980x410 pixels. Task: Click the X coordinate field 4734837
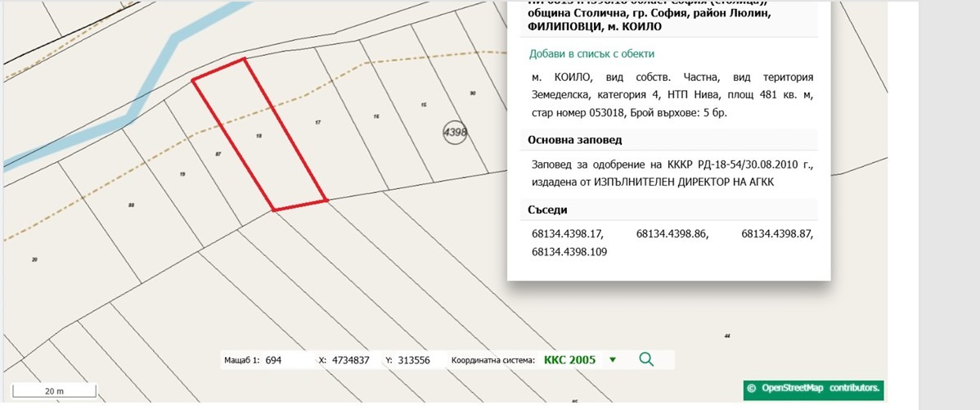(349, 360)
